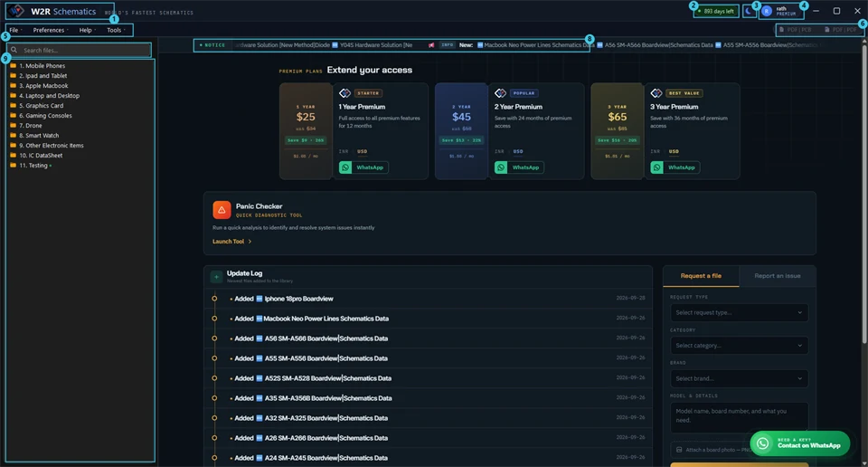
Task: Click the megaphone icon in the notice ticker
Action: pos(431,45)
